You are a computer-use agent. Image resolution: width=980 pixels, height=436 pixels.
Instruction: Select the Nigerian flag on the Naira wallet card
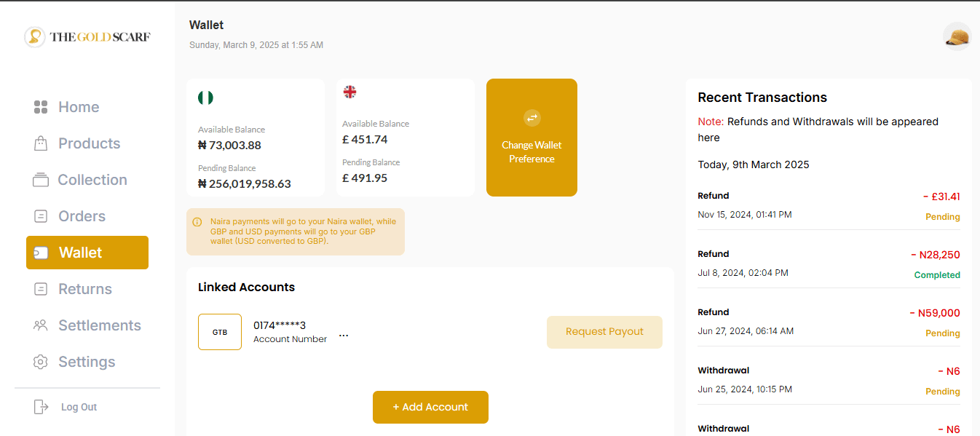[205, 96]
